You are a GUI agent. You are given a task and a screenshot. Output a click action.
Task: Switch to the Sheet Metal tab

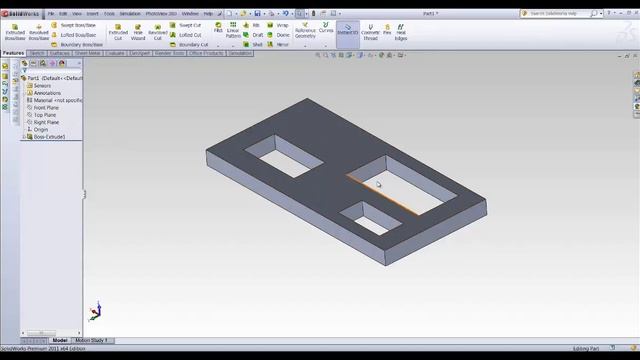click(x=87, y=53)
